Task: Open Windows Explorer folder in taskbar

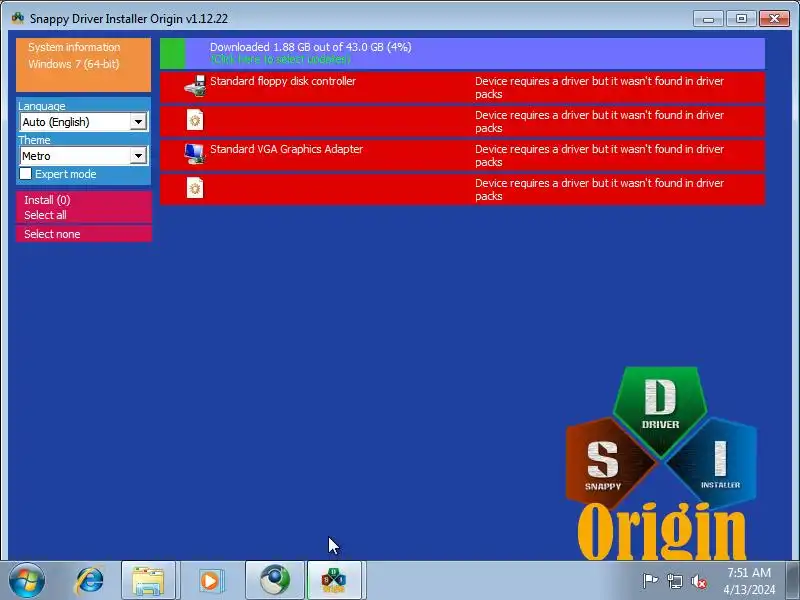Action: coord(148,581)
